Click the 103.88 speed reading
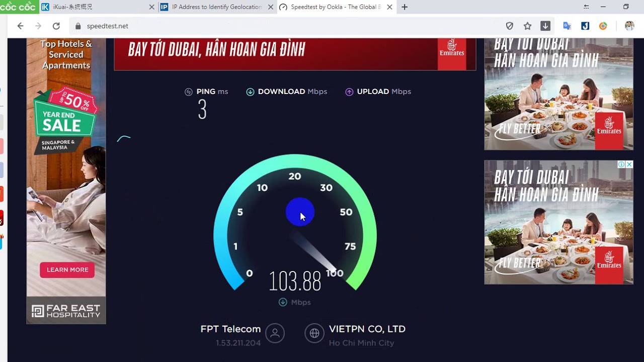 [295, 281]
